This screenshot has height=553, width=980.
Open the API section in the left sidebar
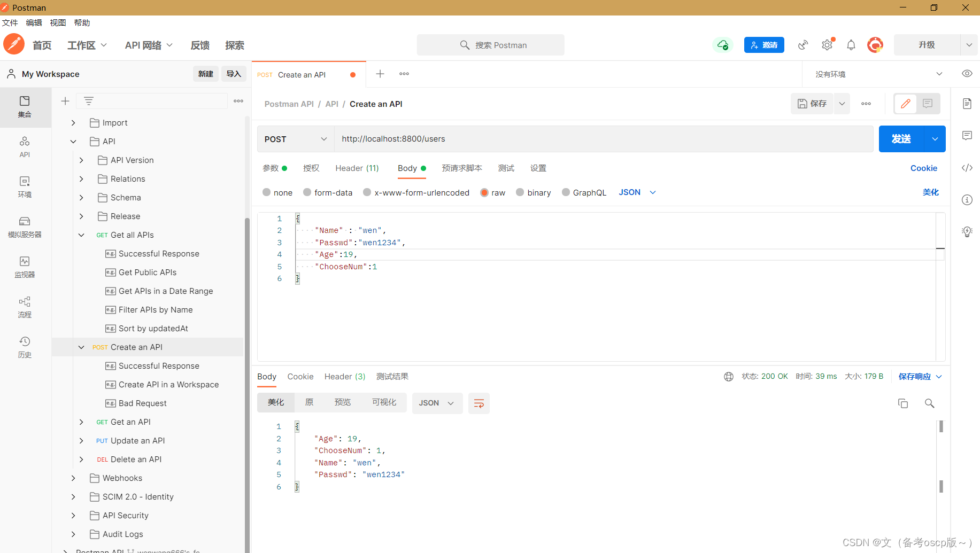24,147
